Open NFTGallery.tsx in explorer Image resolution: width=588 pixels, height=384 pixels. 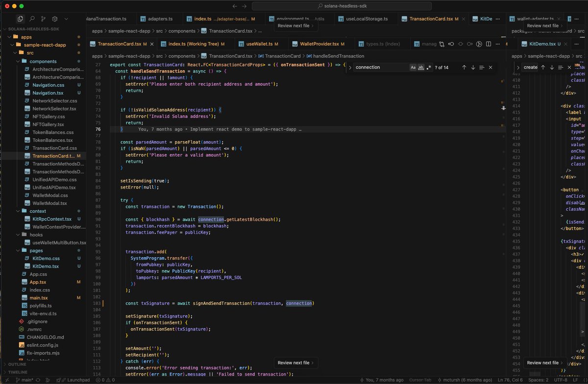click(x=48, y=124)
